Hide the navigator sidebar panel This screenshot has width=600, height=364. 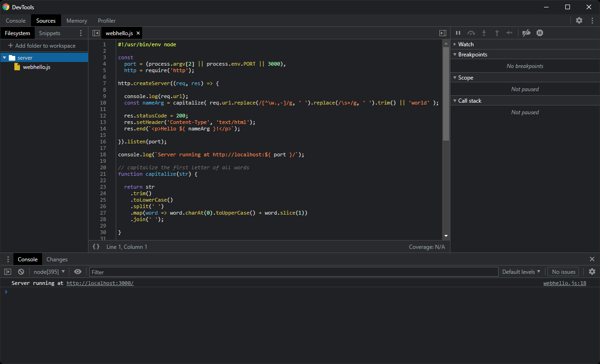coord(96,33)
